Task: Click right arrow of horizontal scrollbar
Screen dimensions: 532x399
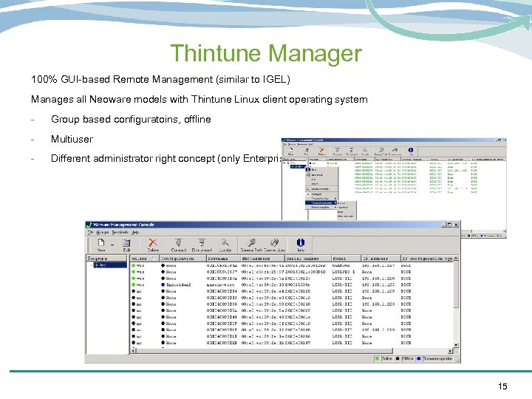Action: pyautogui.click(x=450, y=350)
